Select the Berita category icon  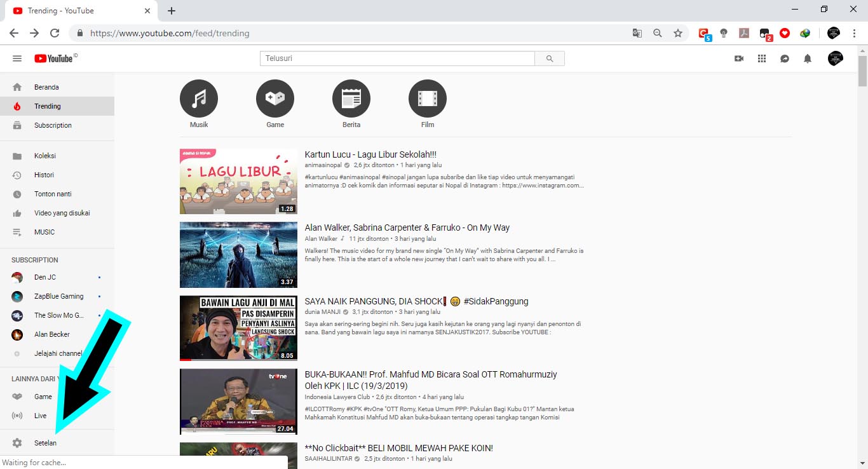(x=351, y=99)
